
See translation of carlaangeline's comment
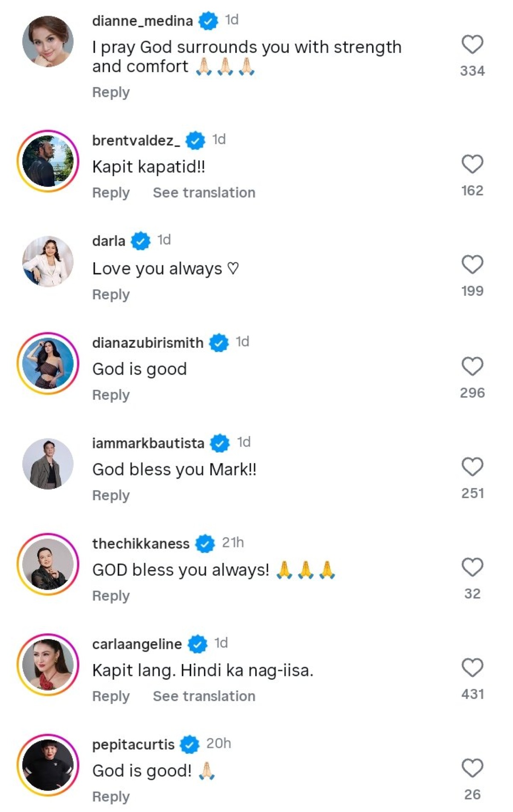pos(204,696)
